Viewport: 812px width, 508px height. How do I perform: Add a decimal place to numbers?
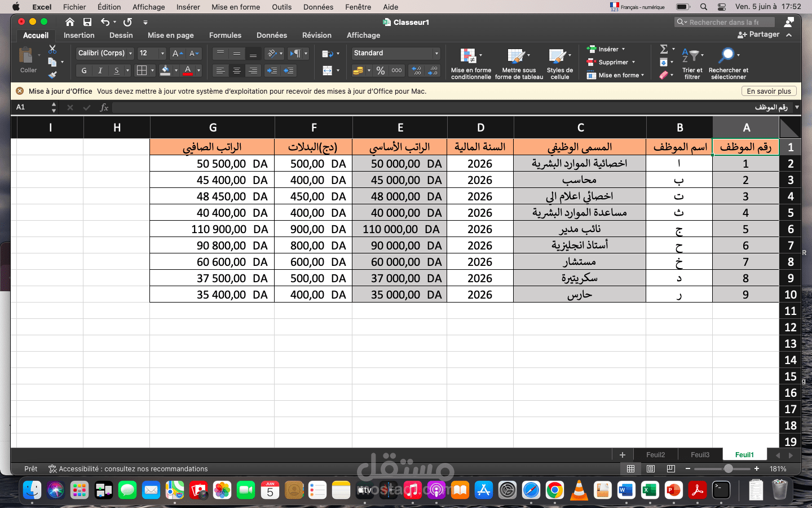pyautogui.click(x=417, y=71)
